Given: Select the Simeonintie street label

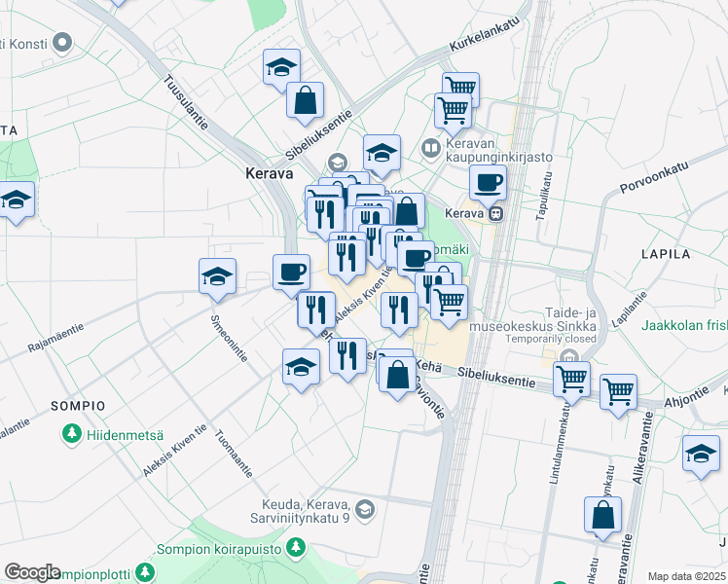Looking at the screenshot, I should click(229, 339).
